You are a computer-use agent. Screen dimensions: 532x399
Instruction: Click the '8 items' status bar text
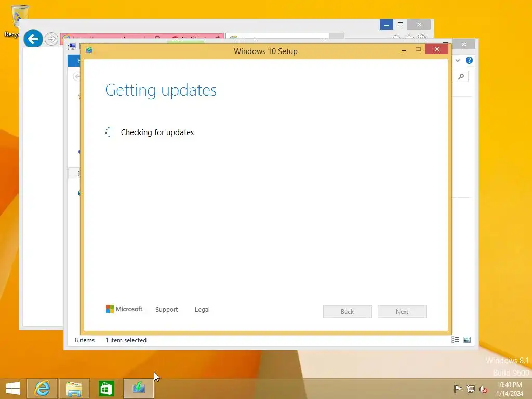tap(85, 340)
